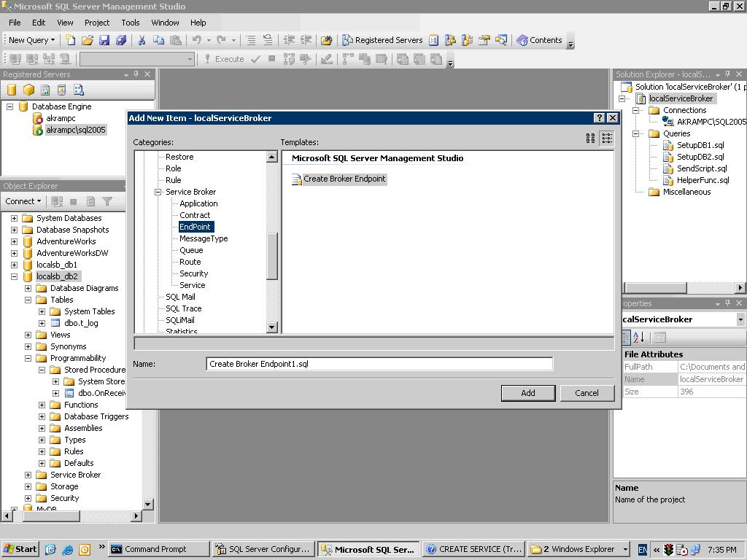
Task: Click the Name input field in the dialog
Action: (379, 364)
